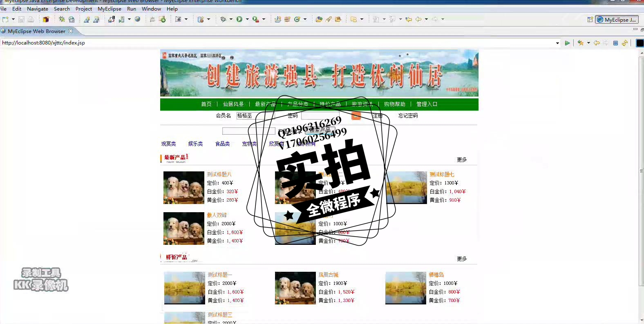Click the globe icon in the main toolbar

pyautogui.click(x=138, y=19)
